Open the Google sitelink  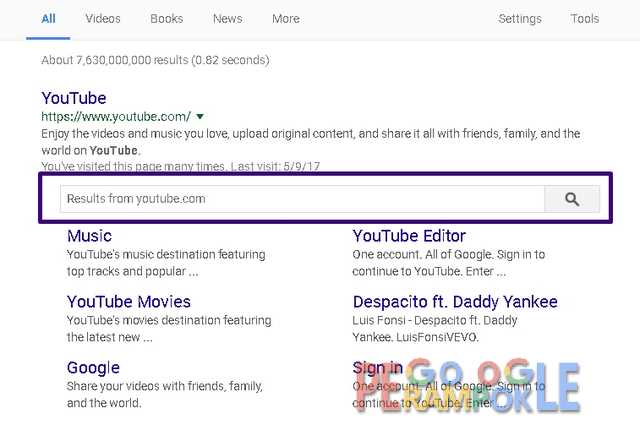click(93, 368)
